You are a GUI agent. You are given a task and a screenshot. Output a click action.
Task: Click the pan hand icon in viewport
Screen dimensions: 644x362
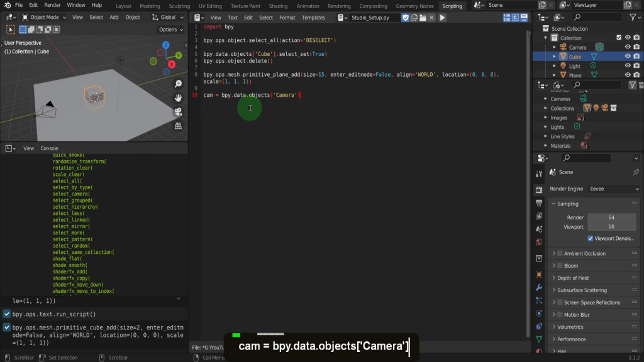[x=178, y=97]
